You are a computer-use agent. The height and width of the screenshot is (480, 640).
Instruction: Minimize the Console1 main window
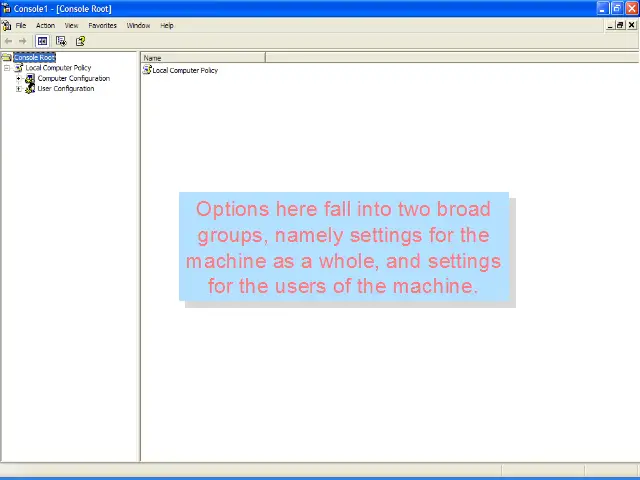[603, 8]
